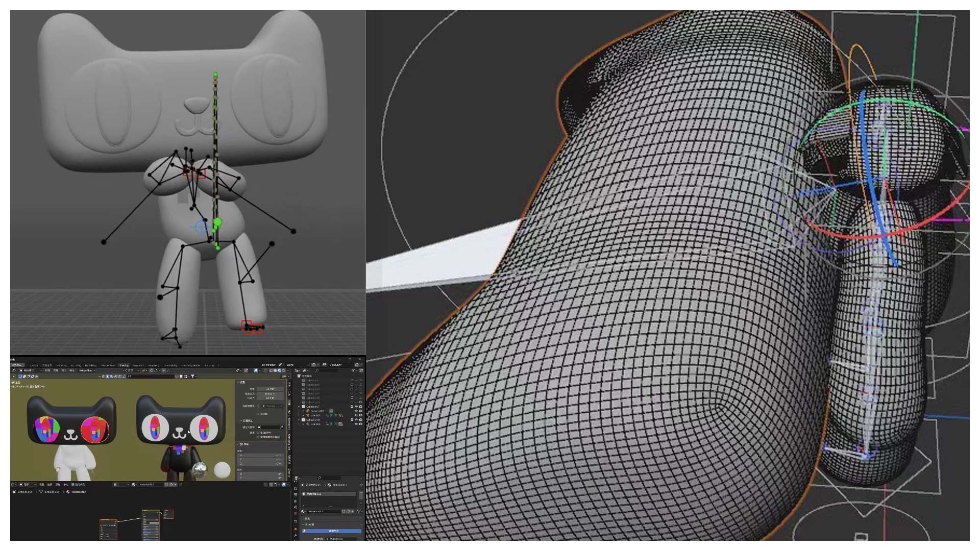980x551 pixels.
Task: Open the material slot dropdown in node editor
Action: [x=121, y=484]
